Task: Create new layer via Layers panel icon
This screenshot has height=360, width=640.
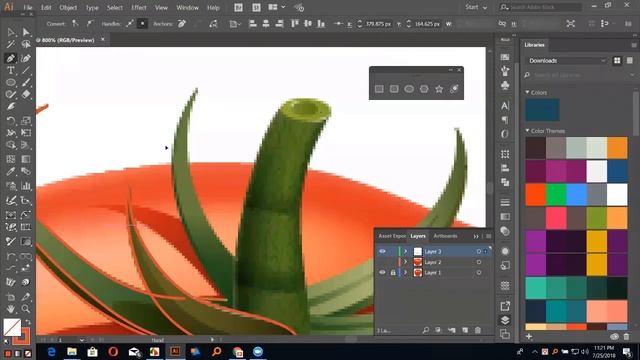Action: click(465, 330)
